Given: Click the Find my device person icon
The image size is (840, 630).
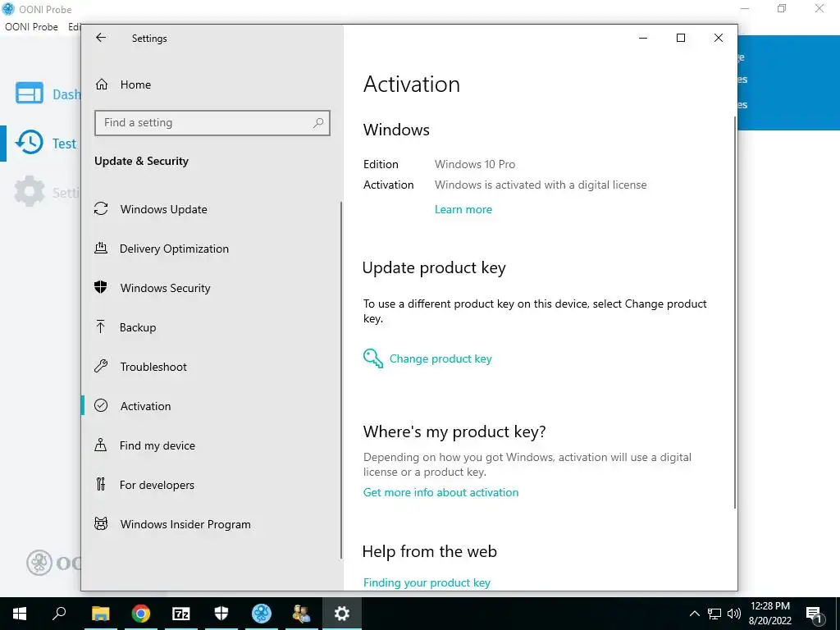Looking at the screenshot, I should click(x=101, y=445).
